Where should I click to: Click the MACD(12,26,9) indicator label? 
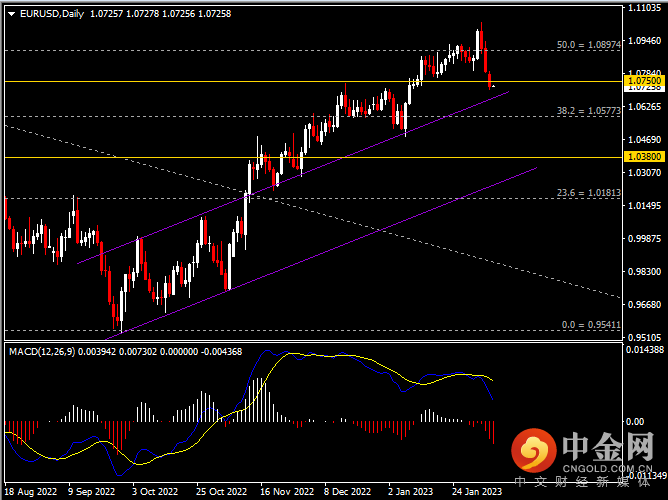42,351
